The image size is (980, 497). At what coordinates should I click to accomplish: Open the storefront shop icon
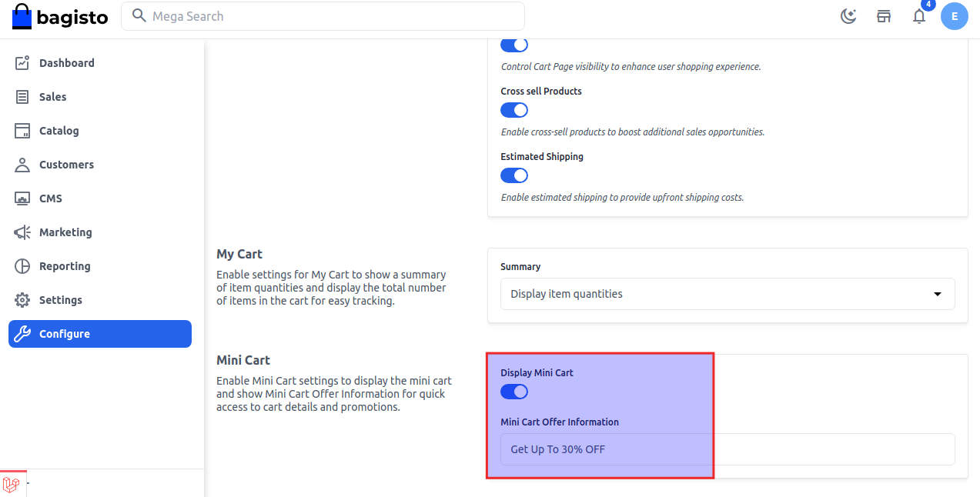click(884, 16)
